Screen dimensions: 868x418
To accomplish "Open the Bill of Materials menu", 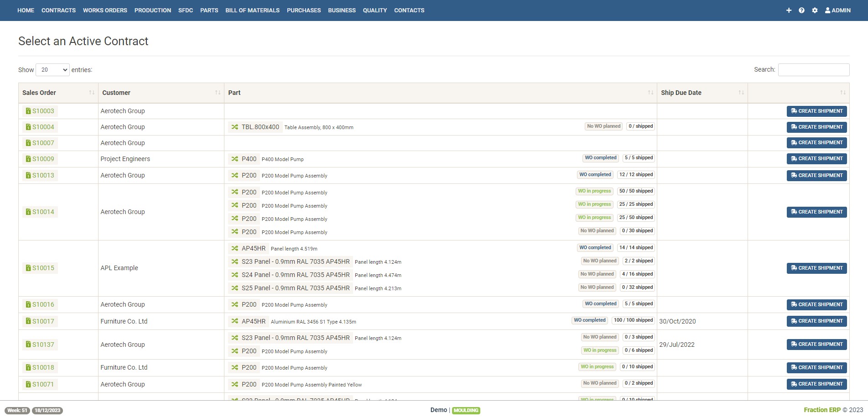I will 252,10.
